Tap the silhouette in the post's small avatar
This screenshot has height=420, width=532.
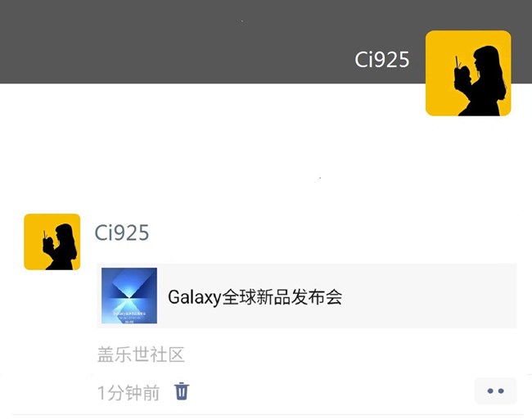[x=61, y=247]
